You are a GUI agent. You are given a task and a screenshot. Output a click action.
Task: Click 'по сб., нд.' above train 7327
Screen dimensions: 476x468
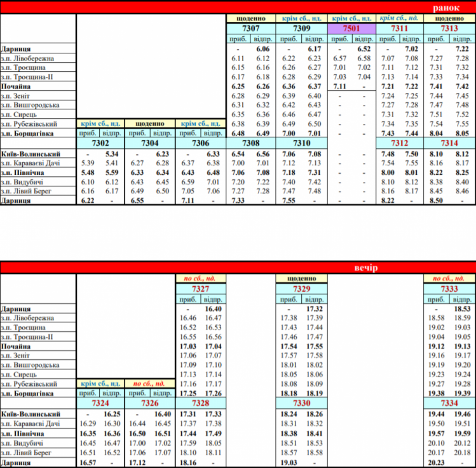point(200,279)
